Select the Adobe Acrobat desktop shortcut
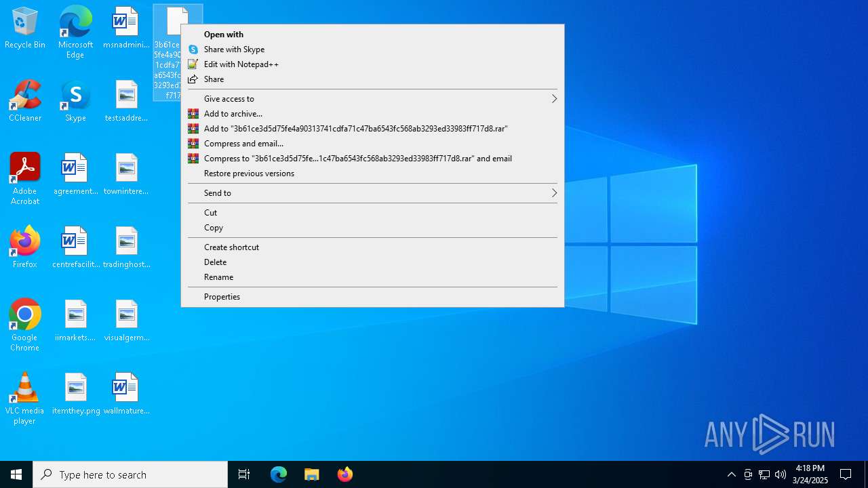Viewport: 868px width, 488px height. click(x=25, y=179)
